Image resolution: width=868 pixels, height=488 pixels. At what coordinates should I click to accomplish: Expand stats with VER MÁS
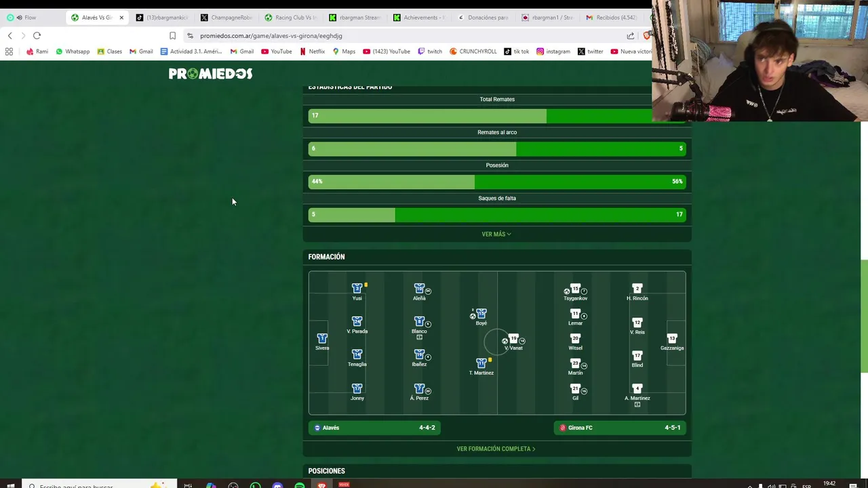click(496, 234)
